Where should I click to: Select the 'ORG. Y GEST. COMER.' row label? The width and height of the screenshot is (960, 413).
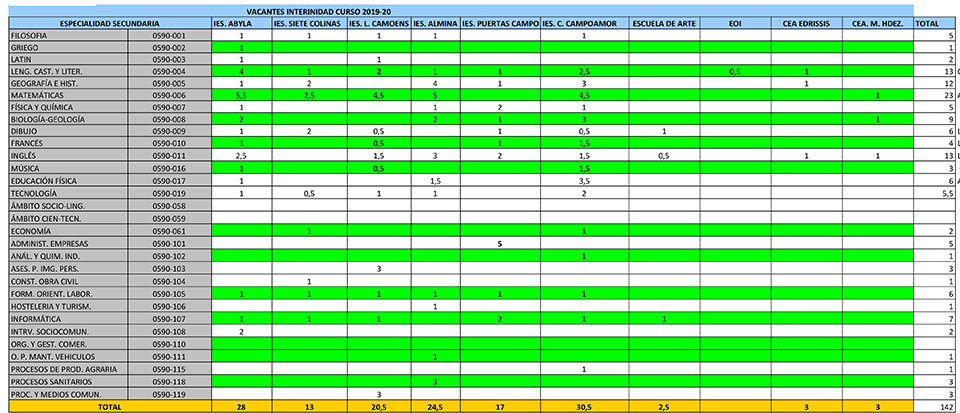[x=69, y=344]
